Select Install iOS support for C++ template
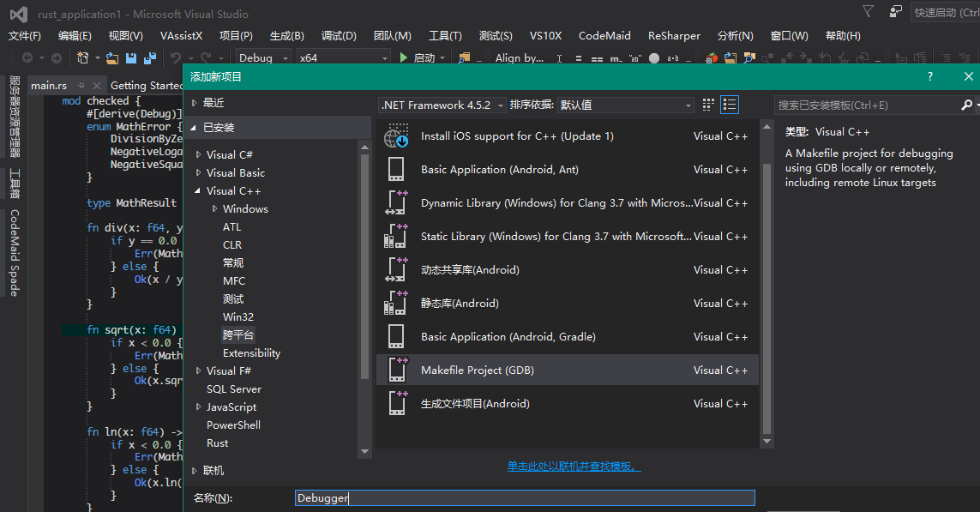The height and width of the screenshot is (512, 980). coord(517,136)
